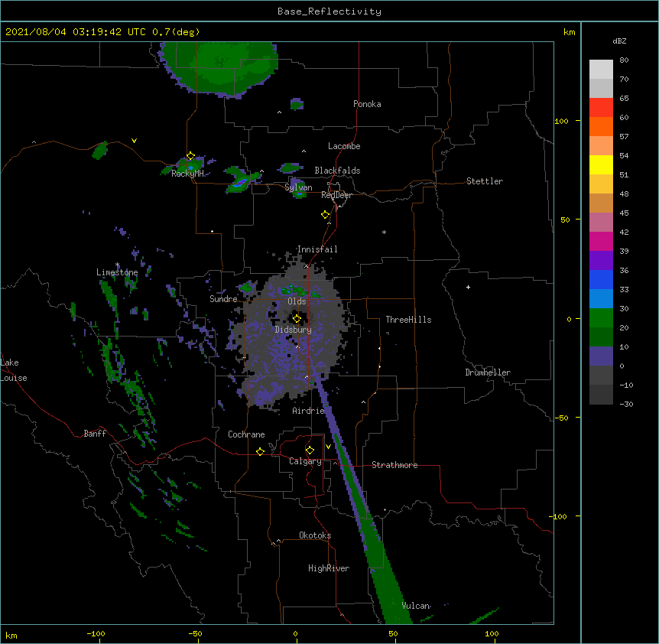This screenshot has width=659, height=644.
Task: Click the dBZ legend heading
Action: (619, 41)
